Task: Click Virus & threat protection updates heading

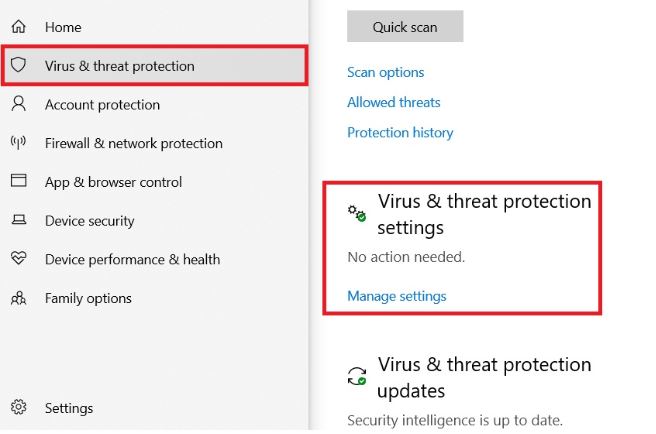Action: pyautogui.click(x=484, y=377)
